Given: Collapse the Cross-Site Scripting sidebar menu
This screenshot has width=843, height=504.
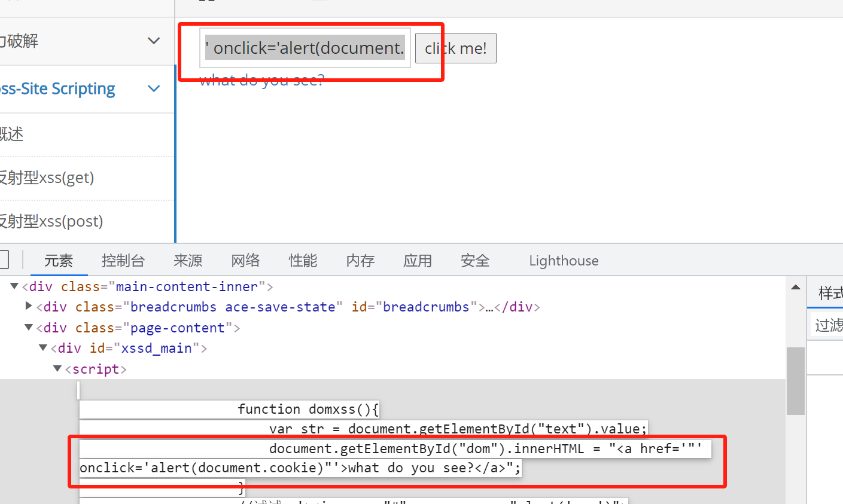Looking at the screenshot, I should coord(154,89).
